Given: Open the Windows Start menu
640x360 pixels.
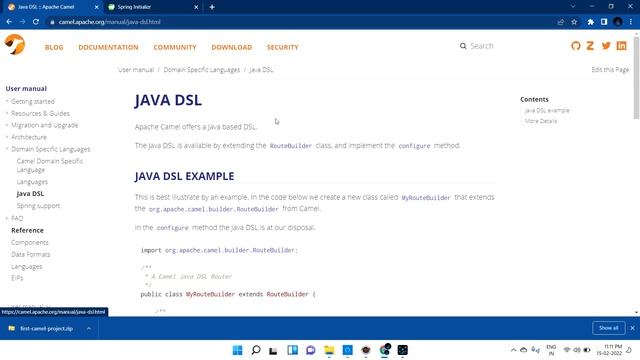Looking at the screenshot, I should [237, 350].
